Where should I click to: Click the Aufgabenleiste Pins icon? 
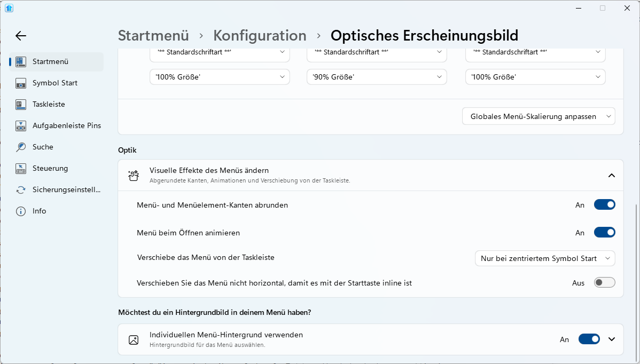pyautogui.click(x=21, y=126)
